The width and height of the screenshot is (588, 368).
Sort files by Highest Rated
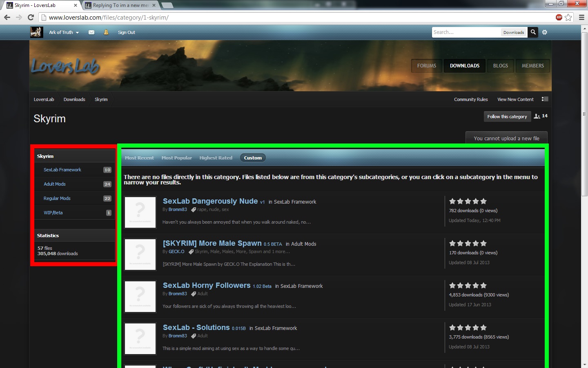(216, 158)
